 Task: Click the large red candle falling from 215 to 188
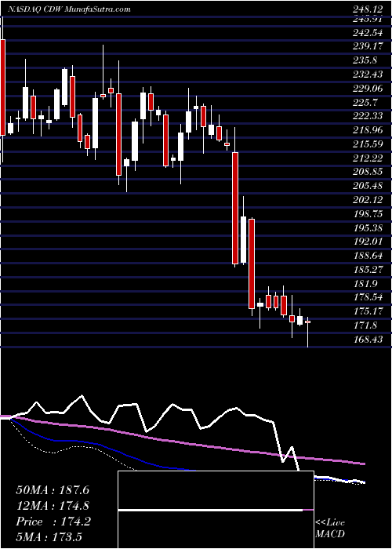coord(235,208)
